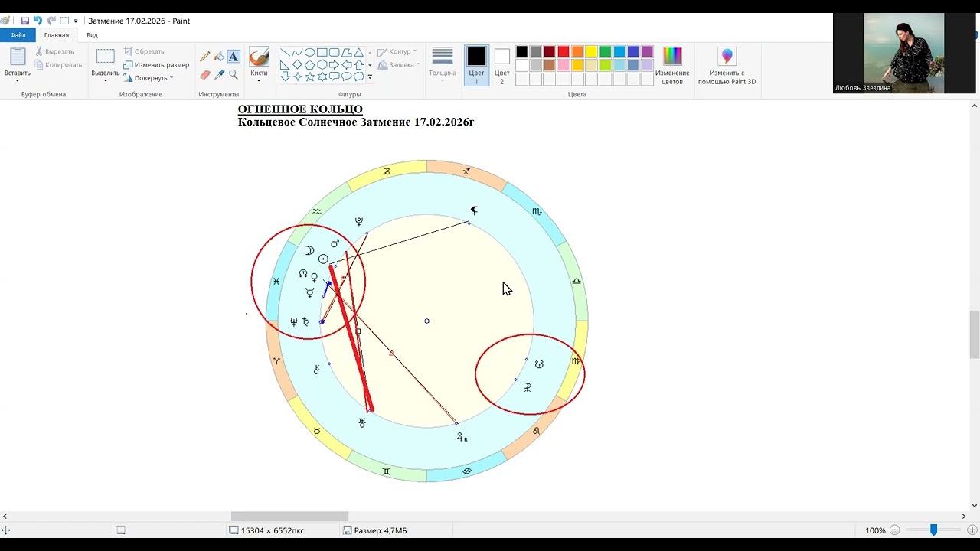Select Color 1 (Цвет 1) box
The height and width of the screenshot is (551, 980).
pyautogui.click(x=476, y=65)
